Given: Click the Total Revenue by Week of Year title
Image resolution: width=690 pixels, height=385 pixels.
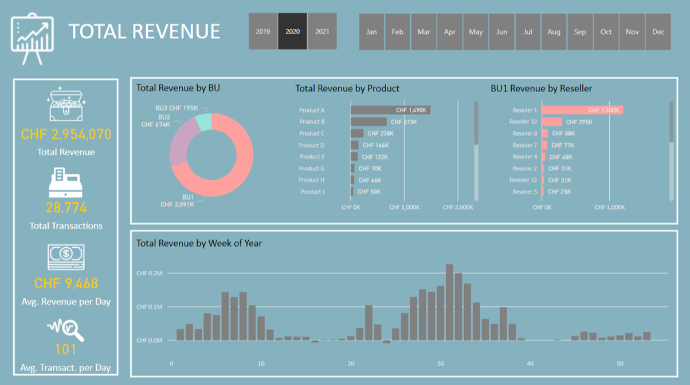Looking at the screenshot, I should pyautogui.click(x=198, y=243).
